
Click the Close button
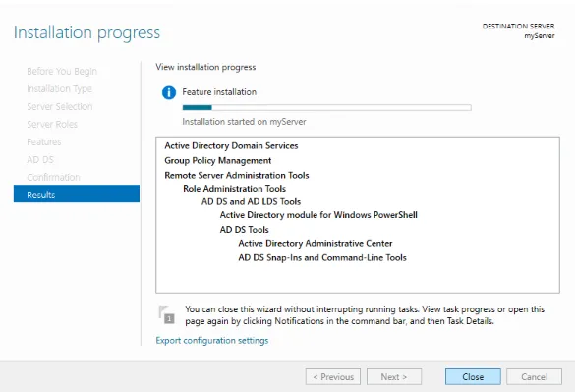coord(473,376)
